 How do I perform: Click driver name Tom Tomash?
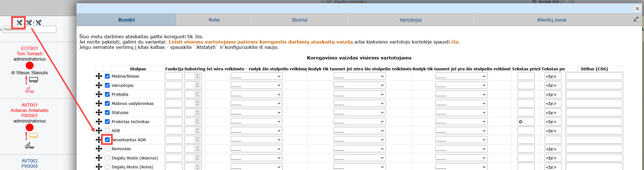[30, 54]
